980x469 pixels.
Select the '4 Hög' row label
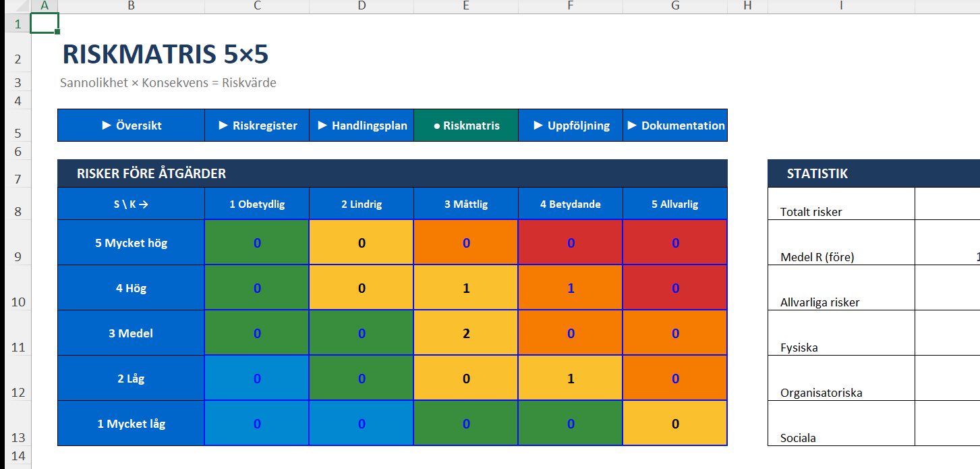point(131,287)
